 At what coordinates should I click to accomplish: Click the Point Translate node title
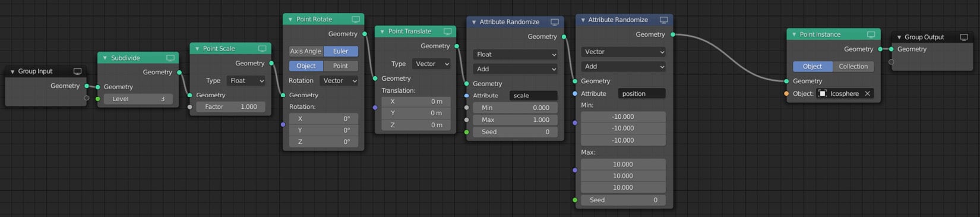click(x=409, y=32)
